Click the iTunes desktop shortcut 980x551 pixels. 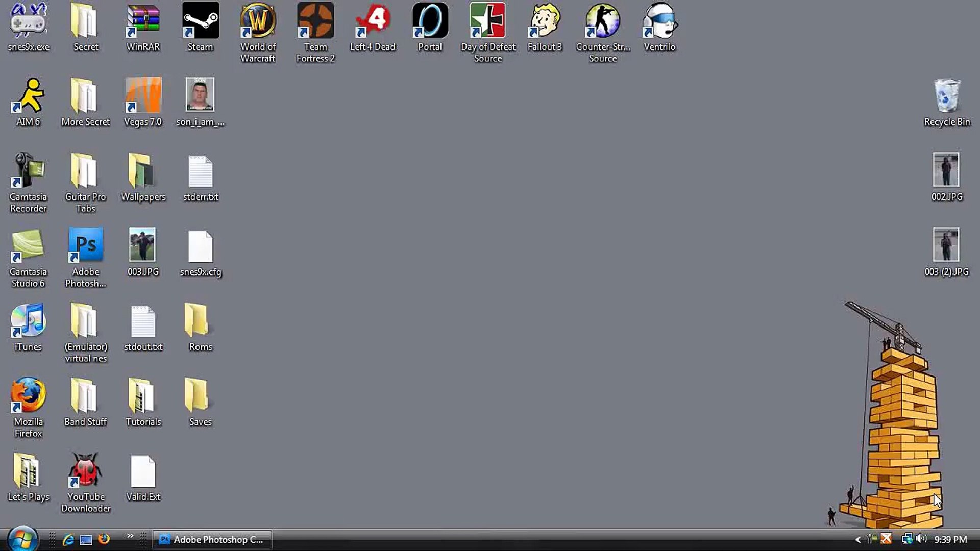28,320
